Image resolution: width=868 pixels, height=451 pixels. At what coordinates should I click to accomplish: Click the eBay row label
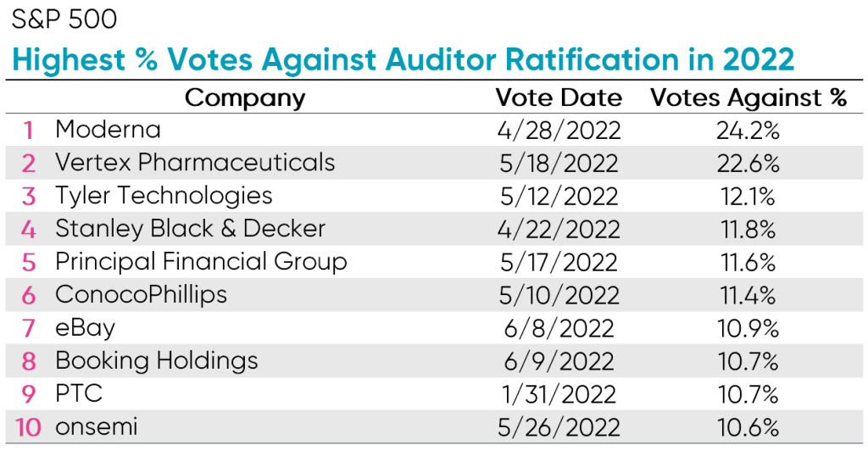coord(85,327)
